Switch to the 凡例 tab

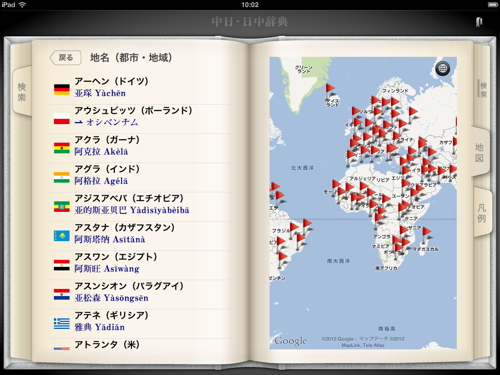coord(482,213)
